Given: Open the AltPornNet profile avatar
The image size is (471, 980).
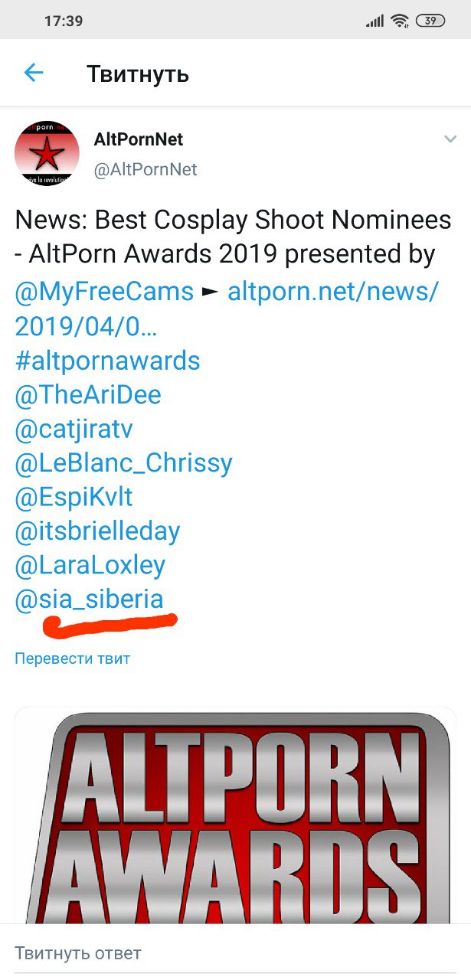Looking at the screenshot, I should tap(47, 152).
